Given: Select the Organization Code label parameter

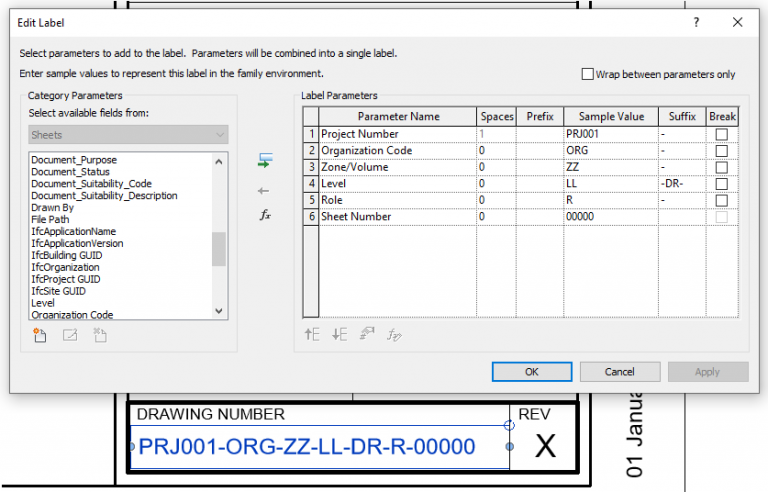Looking at the screenshot, I should (x=398, y=150).
